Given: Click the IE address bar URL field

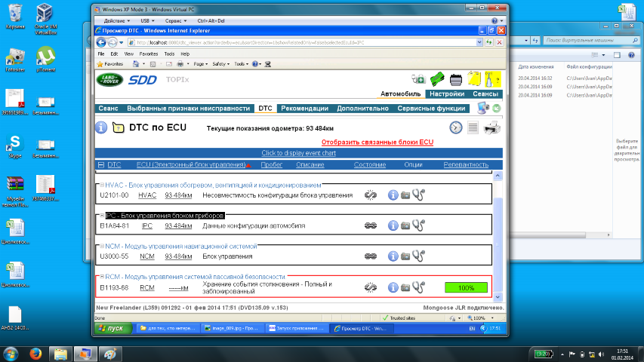Looking at the screenshot, I should click(x=304, y=42).
